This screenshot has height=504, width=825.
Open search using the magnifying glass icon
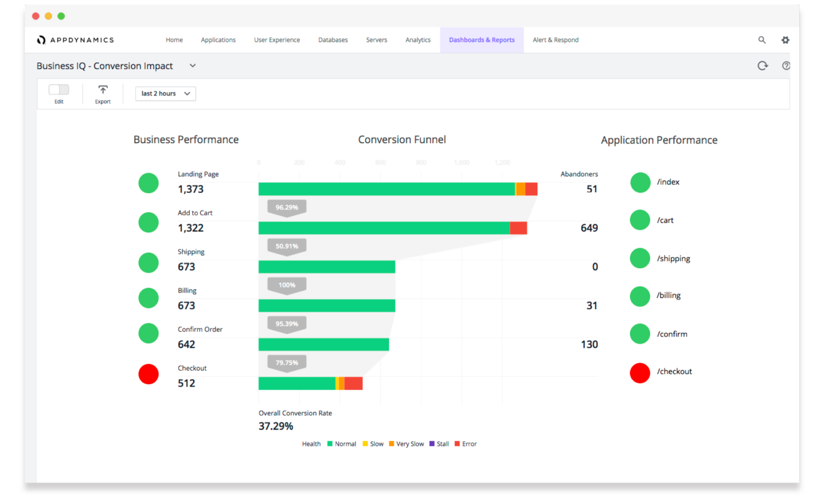click(762, 40)
